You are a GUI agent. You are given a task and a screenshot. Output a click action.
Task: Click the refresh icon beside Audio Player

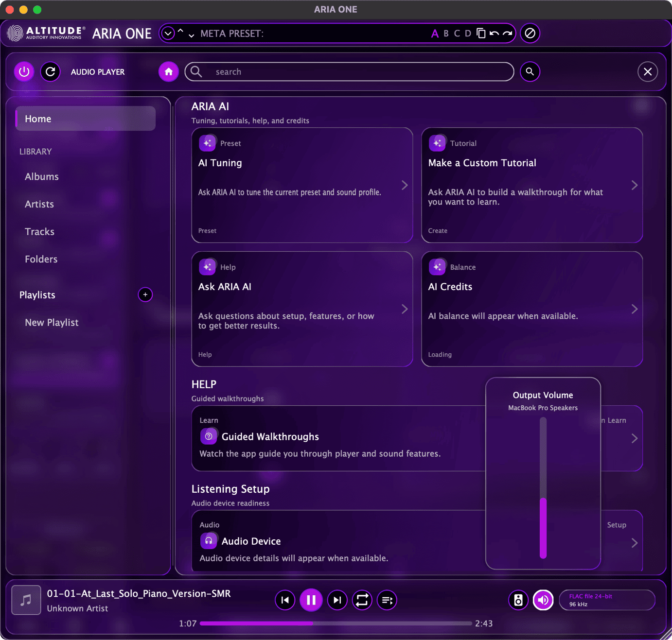50,72
